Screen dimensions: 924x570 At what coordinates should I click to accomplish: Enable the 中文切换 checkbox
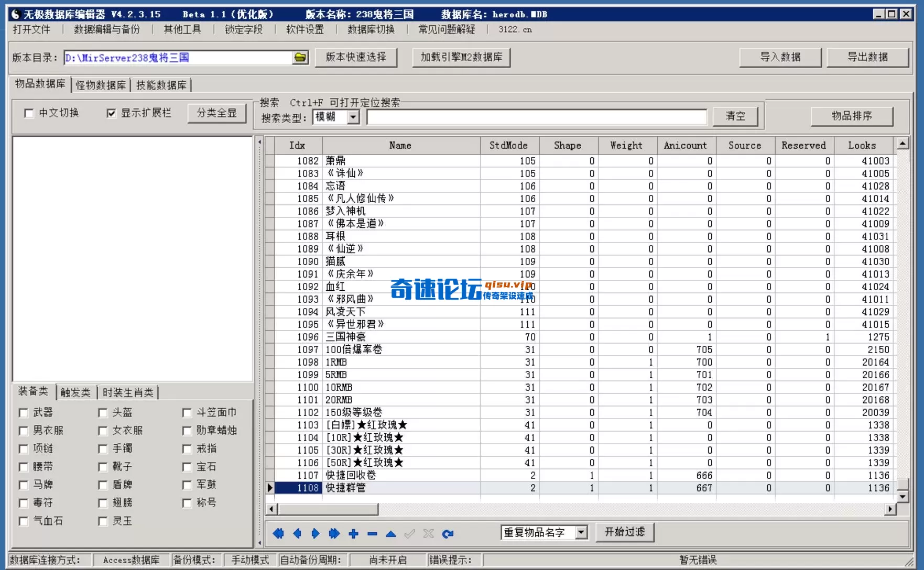coord(29,113)
